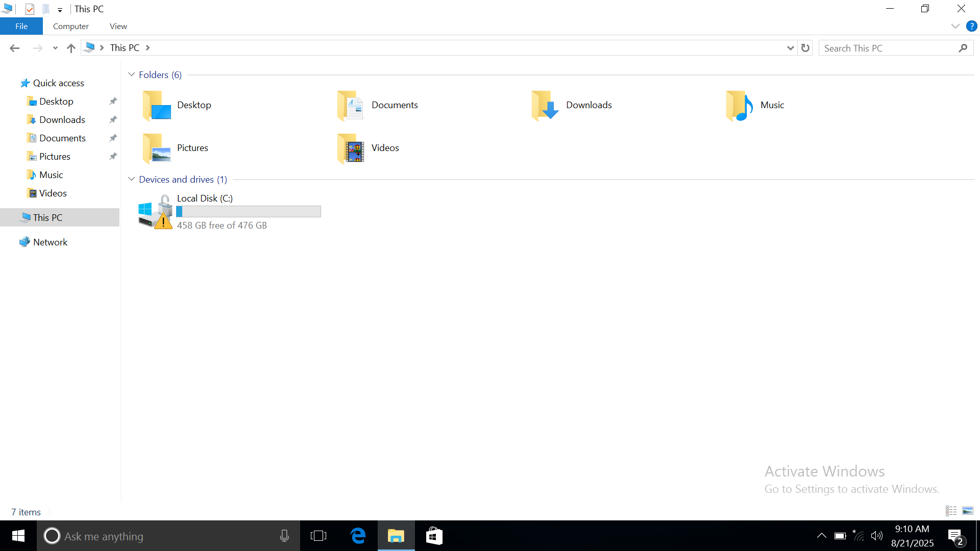Switch to the View ribbon tab
The image size is (980, 551).
[x=118, y=26]
